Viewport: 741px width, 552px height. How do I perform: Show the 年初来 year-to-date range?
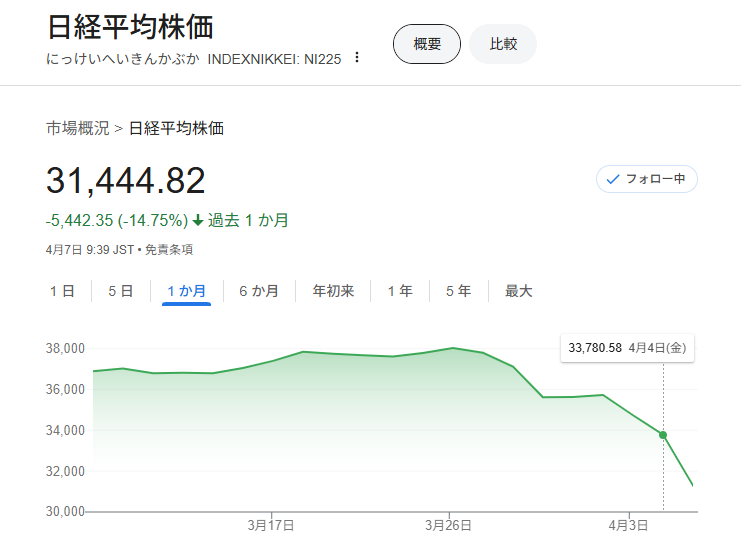(x=333, y=291)
